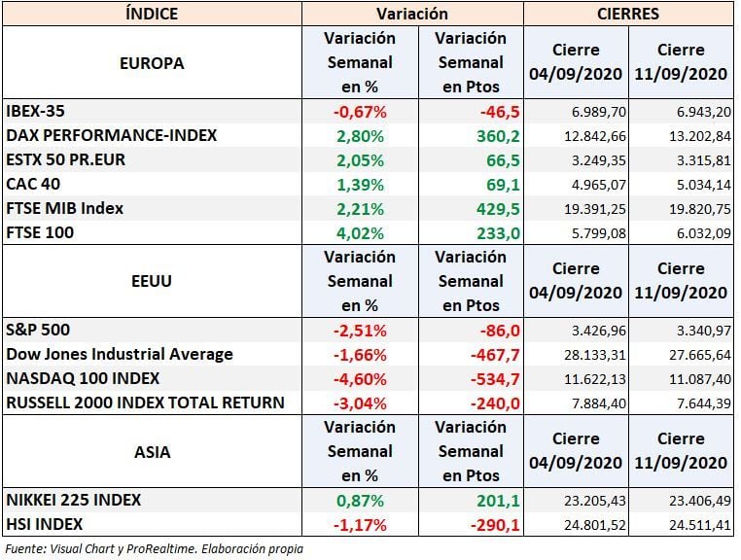Click the CIERRES header cell
Viewport: 741px width, 560px height.
(x=627, y=14)
